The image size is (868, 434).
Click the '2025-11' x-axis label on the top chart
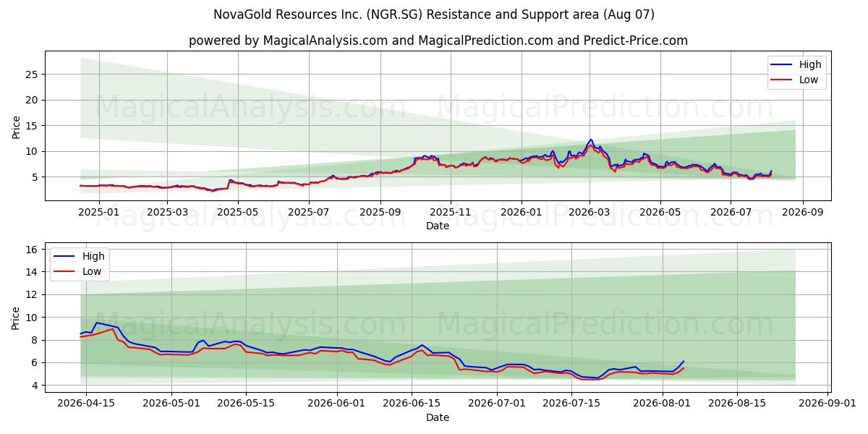(x=451, y=212)
